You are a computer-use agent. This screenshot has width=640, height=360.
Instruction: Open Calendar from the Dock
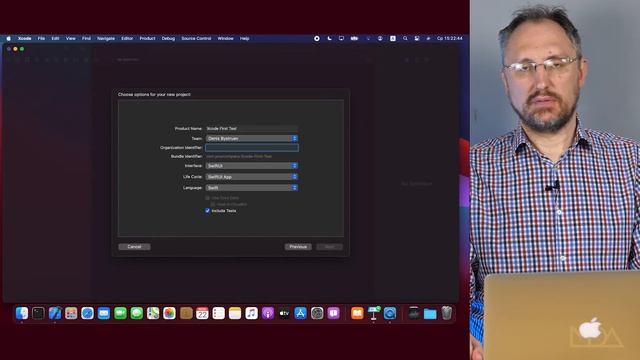(202, 313)
